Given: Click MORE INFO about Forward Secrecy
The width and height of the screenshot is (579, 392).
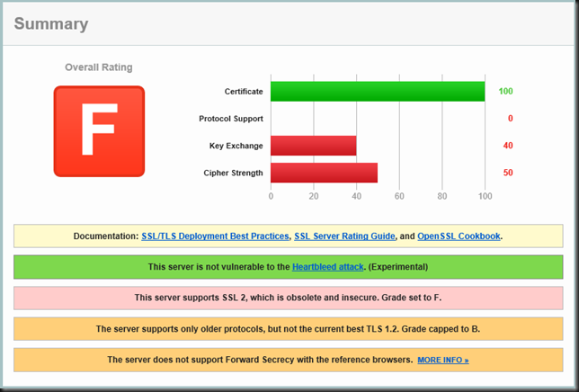Looking at the screenshot, I should coord(443,360).
